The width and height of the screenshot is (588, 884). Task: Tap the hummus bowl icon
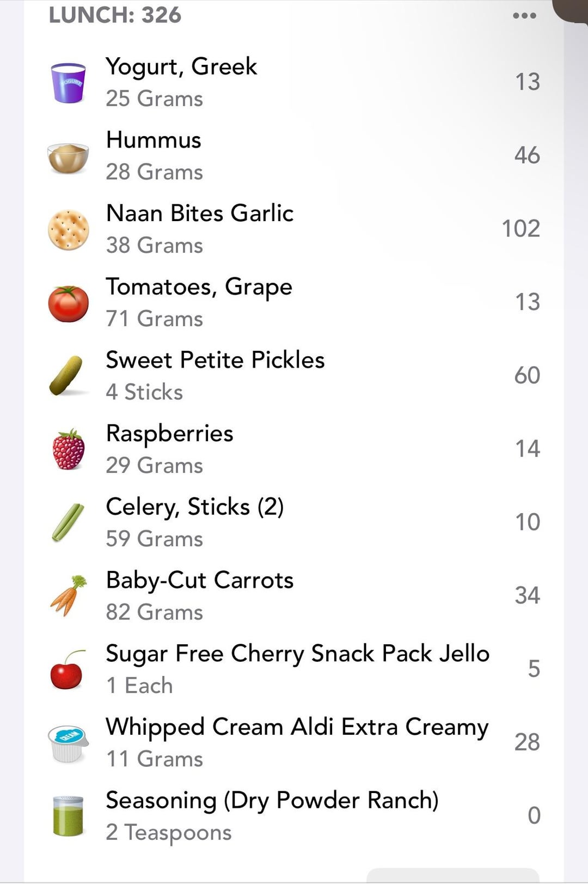pyautogui.click(x=68, y=158)
